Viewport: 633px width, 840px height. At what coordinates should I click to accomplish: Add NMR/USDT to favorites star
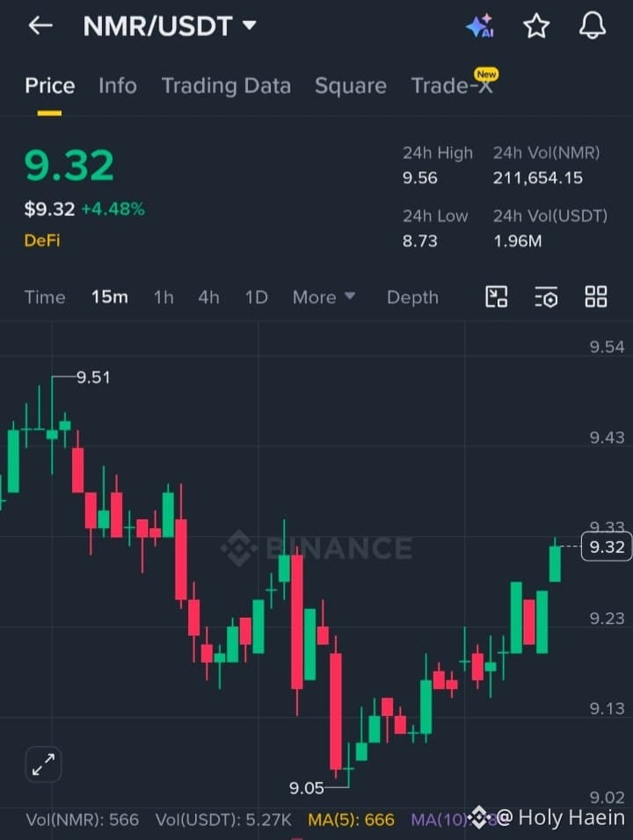536,25
